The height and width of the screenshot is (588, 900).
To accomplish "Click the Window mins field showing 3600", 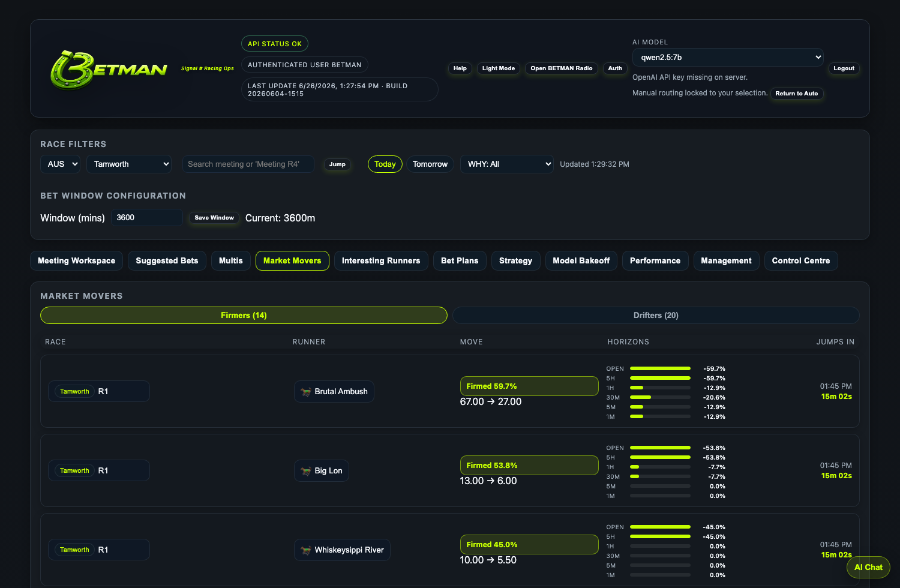I will click(147, 217).
